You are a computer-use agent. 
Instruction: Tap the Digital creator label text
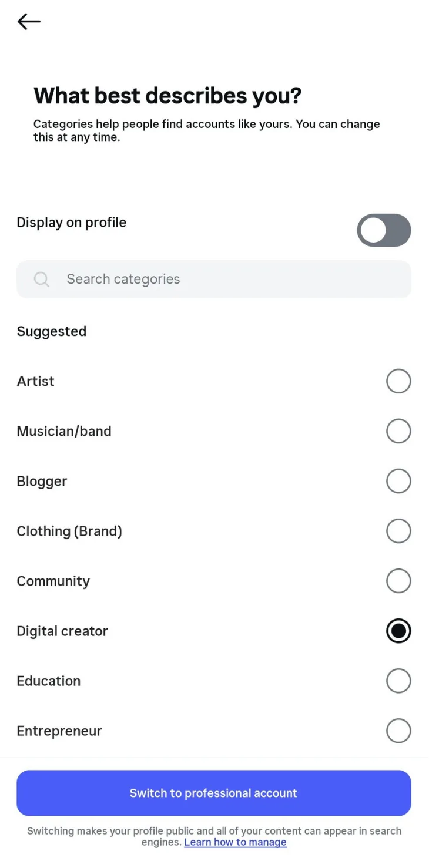[62, 631]
